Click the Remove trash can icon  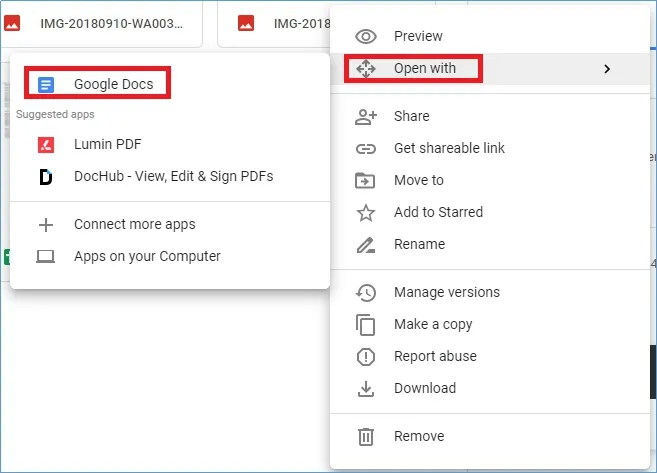pyautogui.click(x=366, y=437)
